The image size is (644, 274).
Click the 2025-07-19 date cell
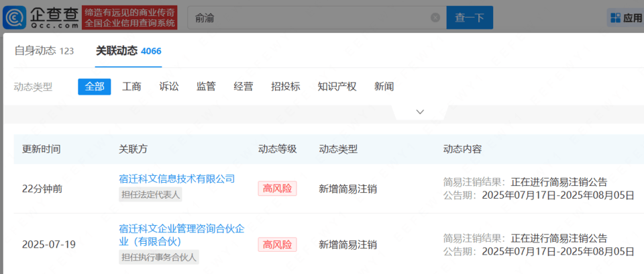(49, 245)
